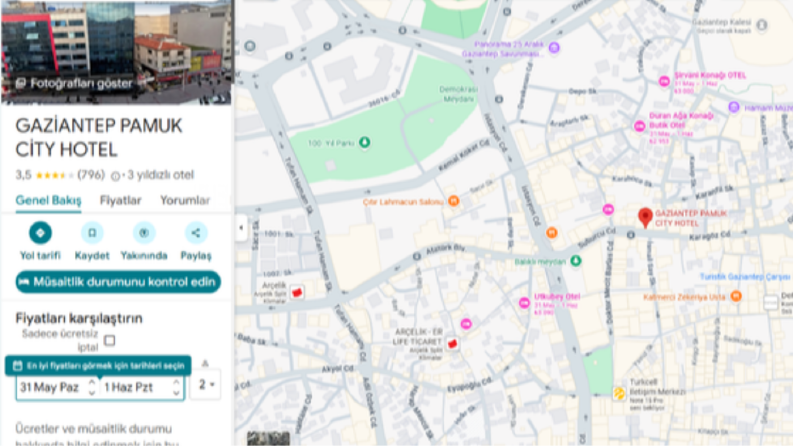Select Turkcell İletişim Merkezi yellow marker
793x446 pixels.
619,393
